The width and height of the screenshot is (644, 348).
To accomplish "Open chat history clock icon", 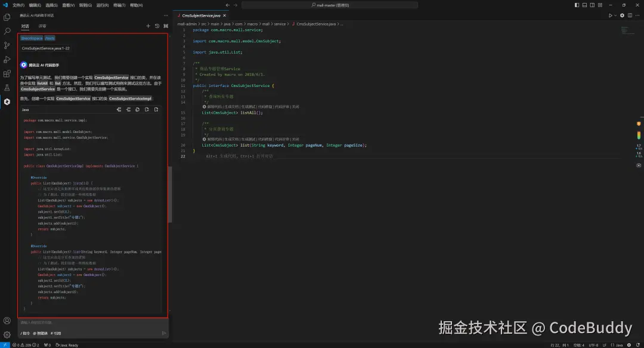I will 157,26.
